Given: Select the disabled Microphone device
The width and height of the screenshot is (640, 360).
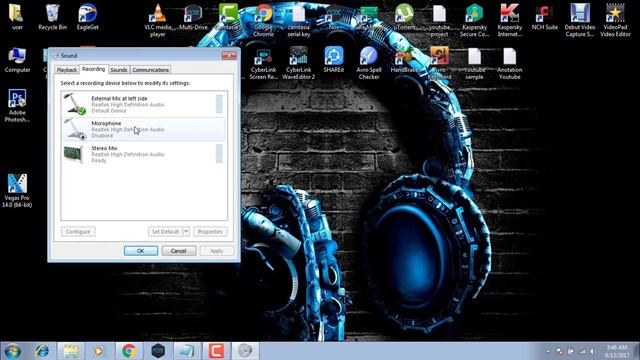Looking at the screenshot, I should [143, 129].
